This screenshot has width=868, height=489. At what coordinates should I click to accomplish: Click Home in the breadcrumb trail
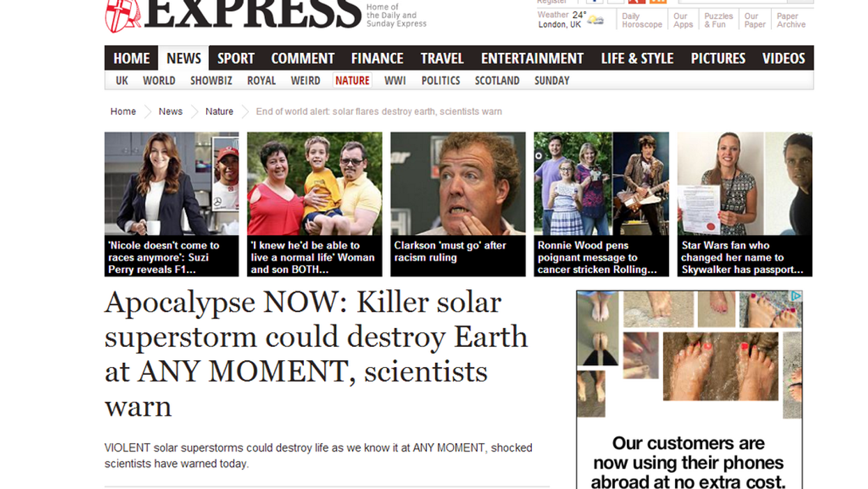coord(123,111)
